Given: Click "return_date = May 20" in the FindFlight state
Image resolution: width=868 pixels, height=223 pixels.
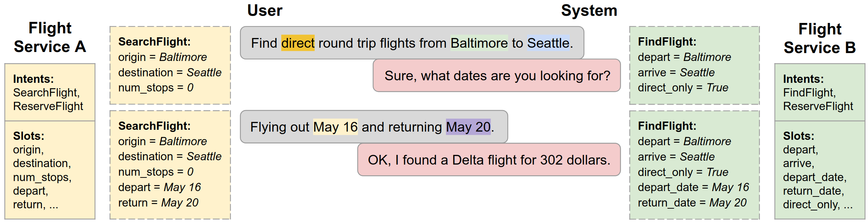Looking at the screenshot, I should (692, 203).
